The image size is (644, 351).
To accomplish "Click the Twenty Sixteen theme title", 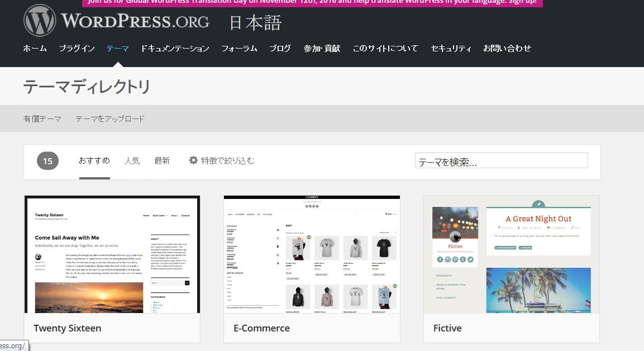I will click(x=68, y=328).
